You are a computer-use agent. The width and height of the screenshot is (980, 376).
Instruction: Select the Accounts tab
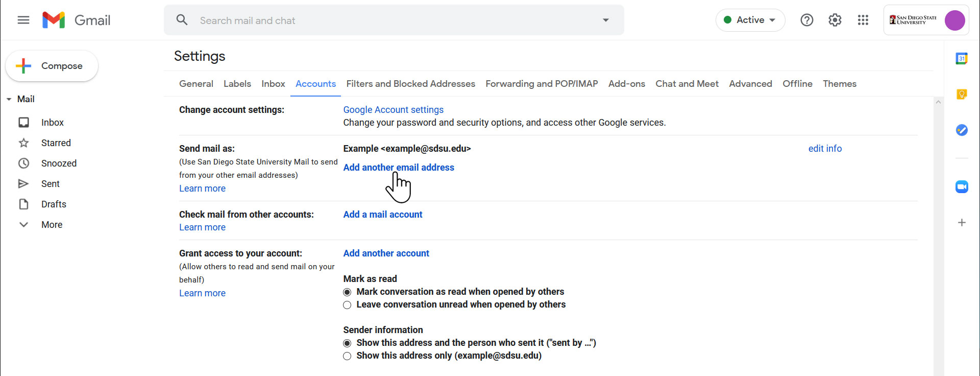pyautogui.click(x=315, y=84)
